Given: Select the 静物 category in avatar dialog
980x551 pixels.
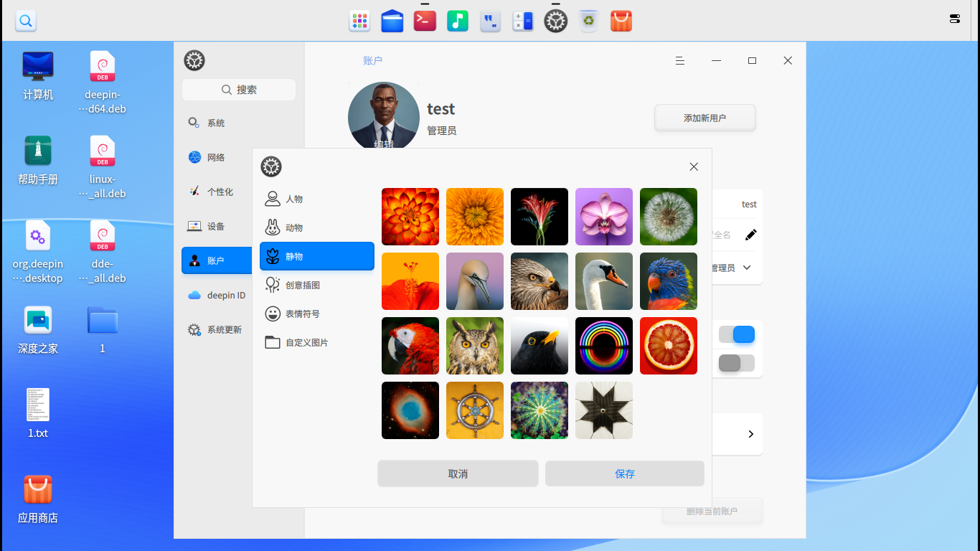Looking at the screenshot, I should [317, 256].
